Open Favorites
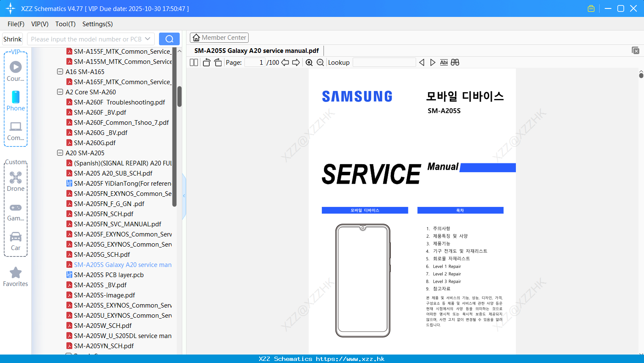The width and height of the screenshot is (644, 363). pos(16,277)
